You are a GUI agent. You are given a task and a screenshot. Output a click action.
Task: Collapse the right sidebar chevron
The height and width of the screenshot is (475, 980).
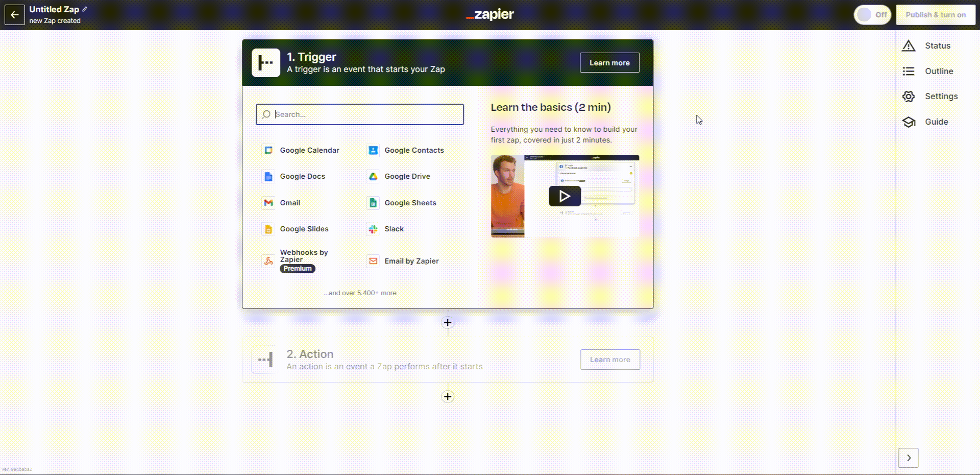point(909,458)
